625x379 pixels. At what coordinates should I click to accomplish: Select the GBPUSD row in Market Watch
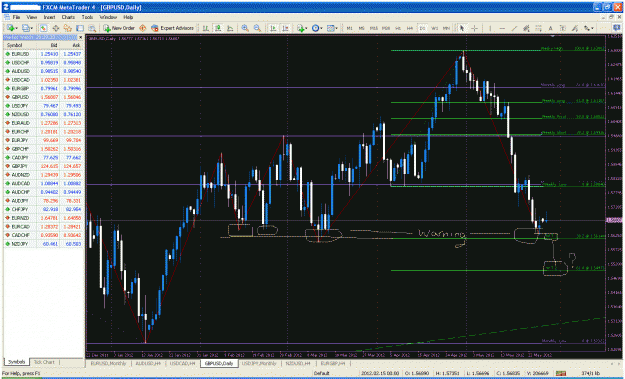pyautogui.click(x=43, y=97)
